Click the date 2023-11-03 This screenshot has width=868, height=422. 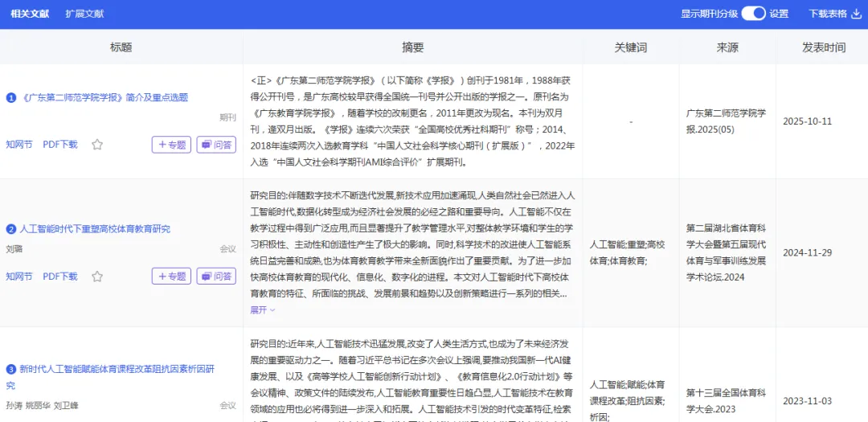807,401
